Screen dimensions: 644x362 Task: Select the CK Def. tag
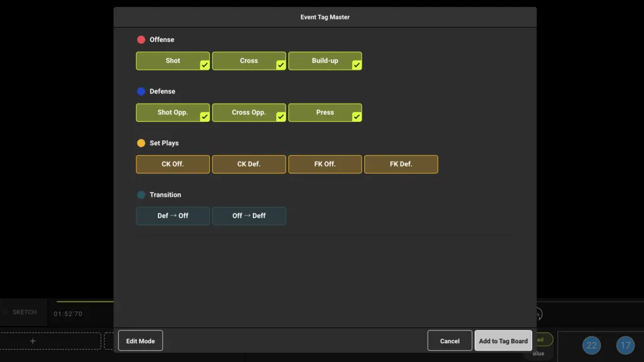click(249, 164)
